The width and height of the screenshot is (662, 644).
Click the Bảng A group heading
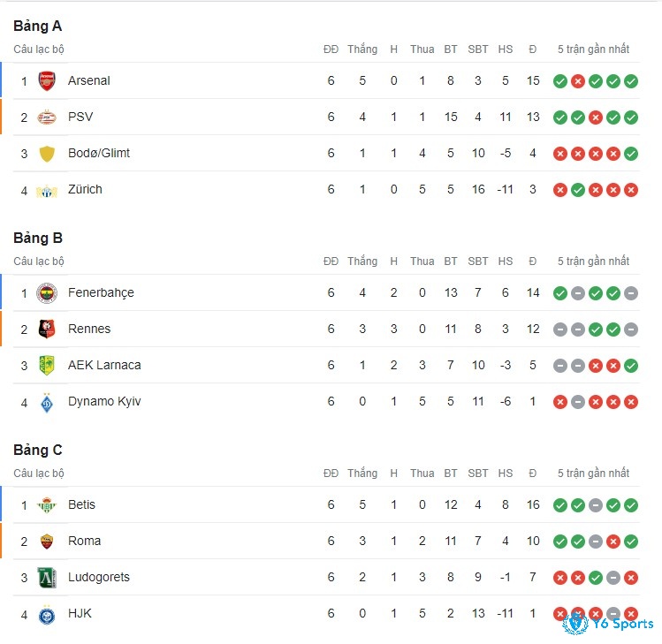[38, 27]
